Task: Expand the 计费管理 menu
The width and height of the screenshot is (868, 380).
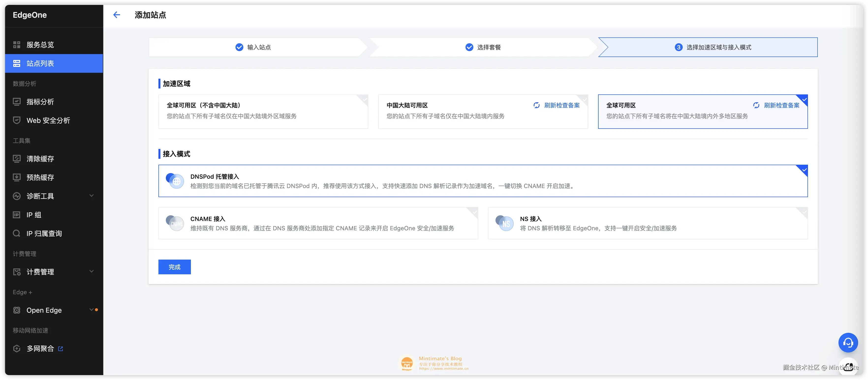Action: point(91,271)
